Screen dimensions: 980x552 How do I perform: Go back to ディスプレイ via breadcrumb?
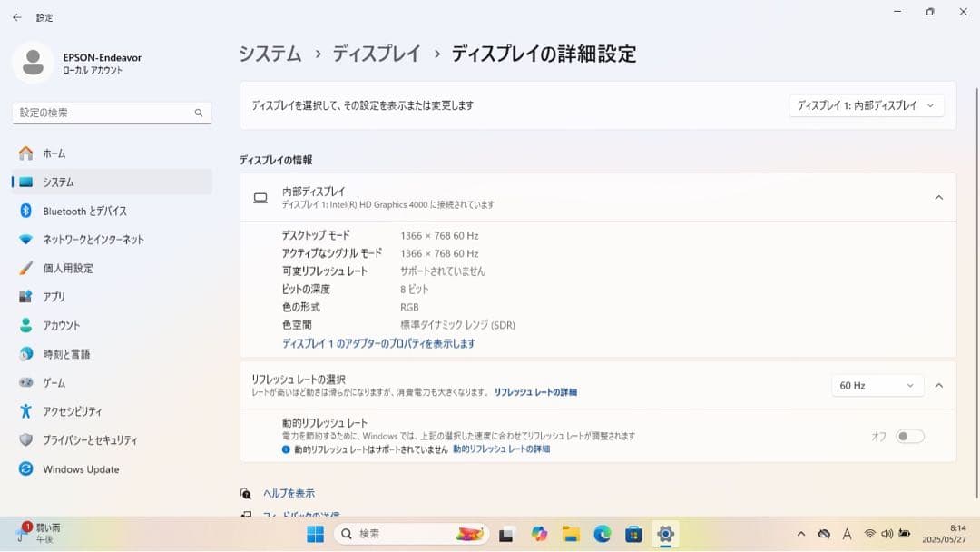(x=377, y=54)
